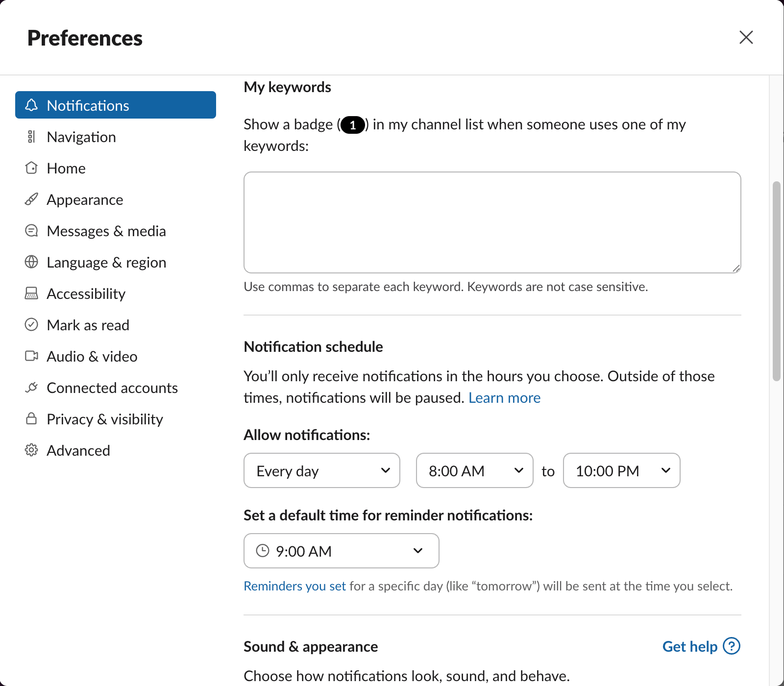Click the Messages & media chat icon
Screen dimensions: 784x686
(31, 231)
